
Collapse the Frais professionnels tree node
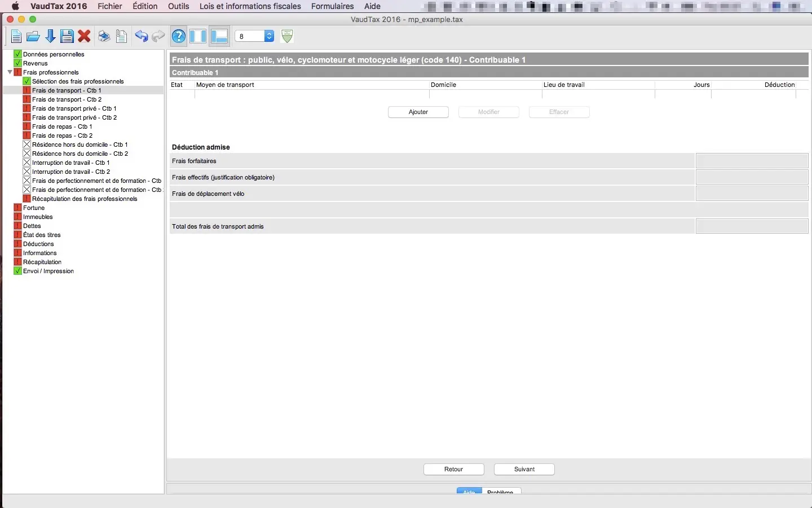[x=10, y=72]
